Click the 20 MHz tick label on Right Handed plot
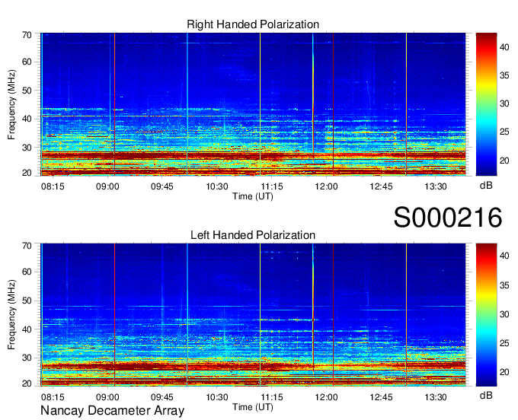518x420 pixels. coord(27,173)
